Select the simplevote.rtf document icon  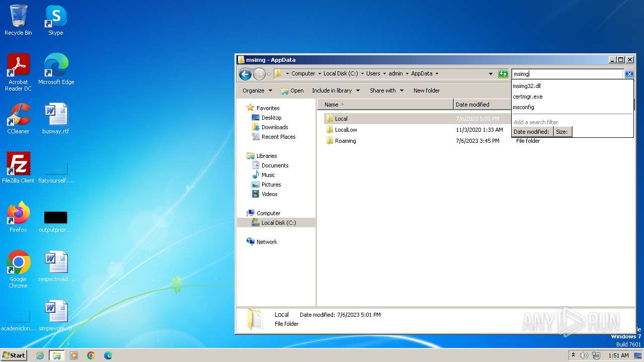56,315
